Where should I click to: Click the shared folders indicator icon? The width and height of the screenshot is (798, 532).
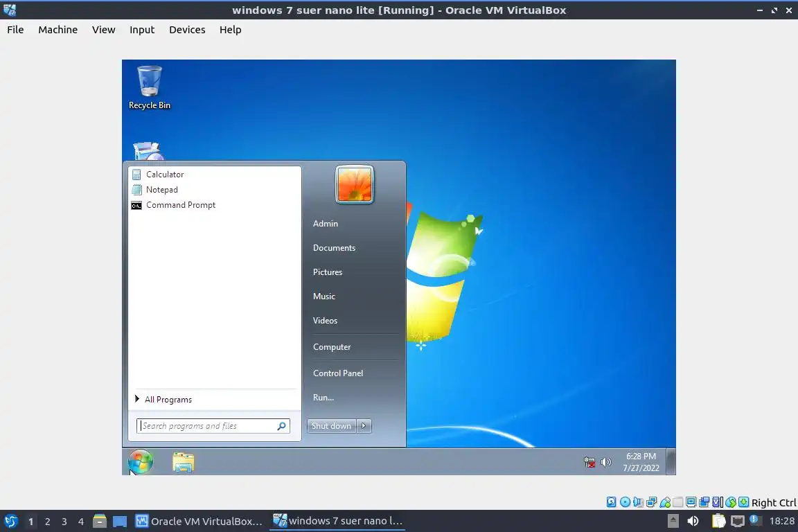click(678, 502)
